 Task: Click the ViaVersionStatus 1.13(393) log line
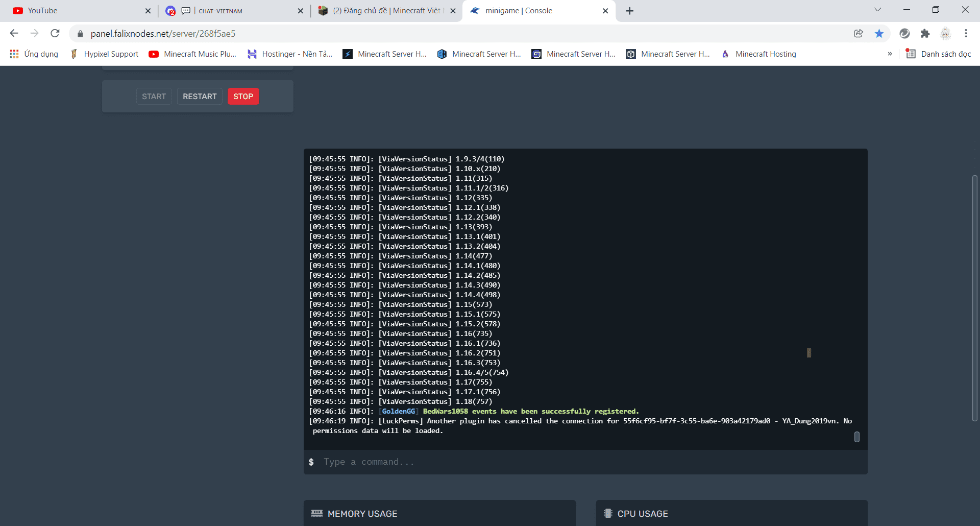coord(401,227)
